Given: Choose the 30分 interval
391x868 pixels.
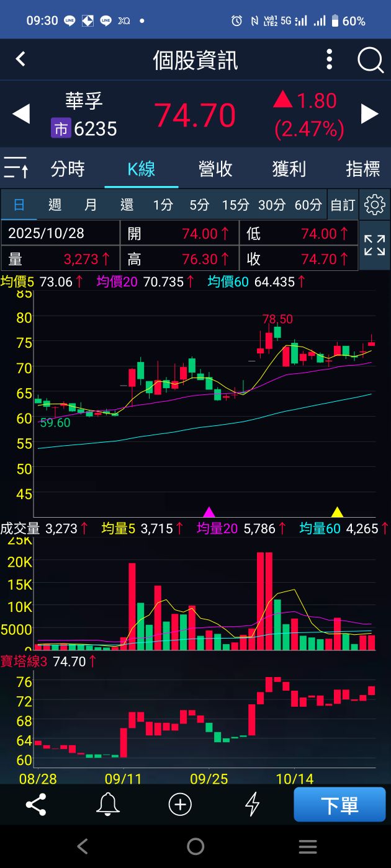Looking at the screenshot, I should point(272,205).
